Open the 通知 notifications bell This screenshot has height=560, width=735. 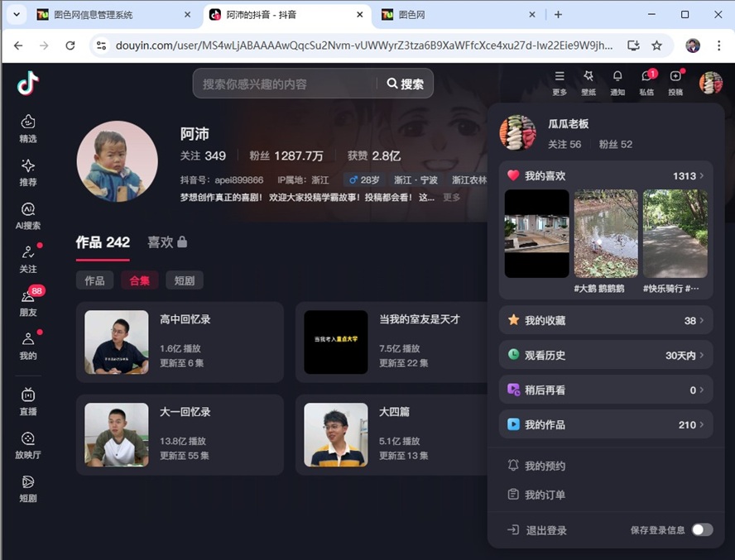point(617,82)
